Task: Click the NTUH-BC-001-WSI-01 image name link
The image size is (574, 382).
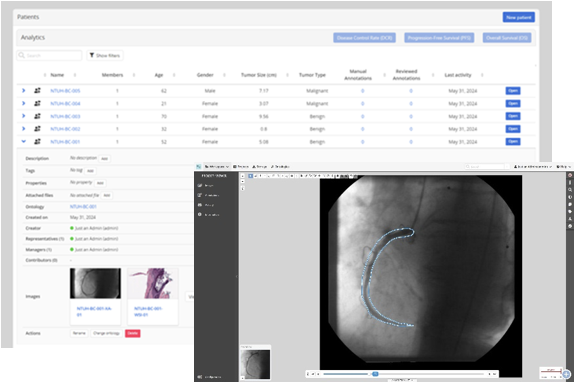Action: (x=148, y=311)
